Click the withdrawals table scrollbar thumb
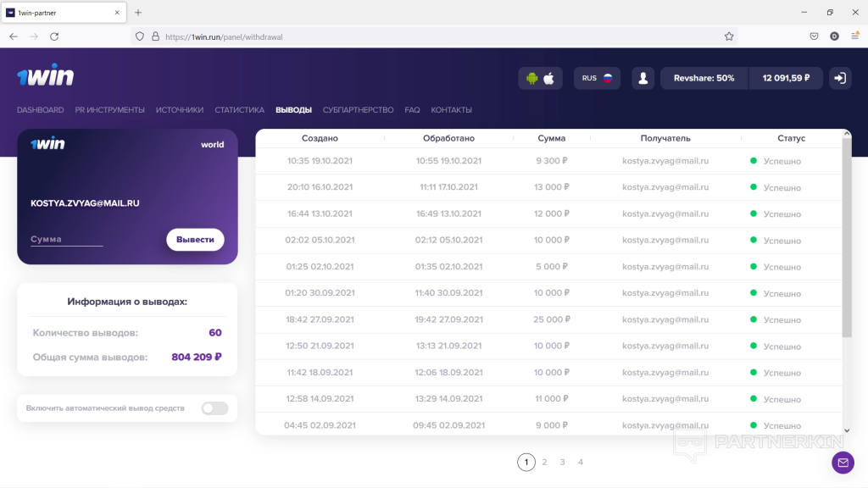The image size is (868, 488). (847, 238)
